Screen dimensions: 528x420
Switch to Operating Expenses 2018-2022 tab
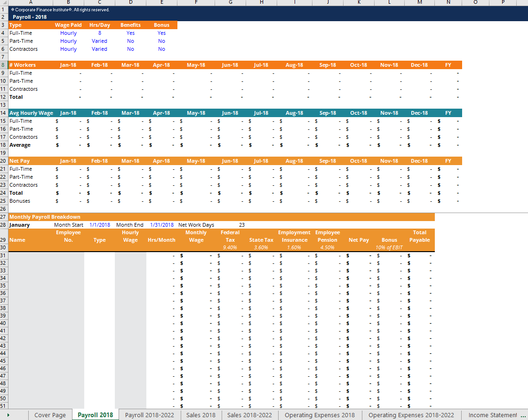pyautogui.click(x=411, y=415)
